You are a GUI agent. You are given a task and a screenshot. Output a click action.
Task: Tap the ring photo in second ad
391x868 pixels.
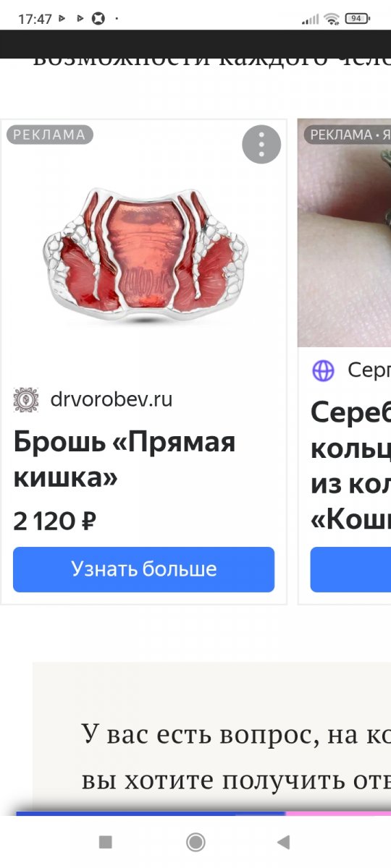point(344,233)
